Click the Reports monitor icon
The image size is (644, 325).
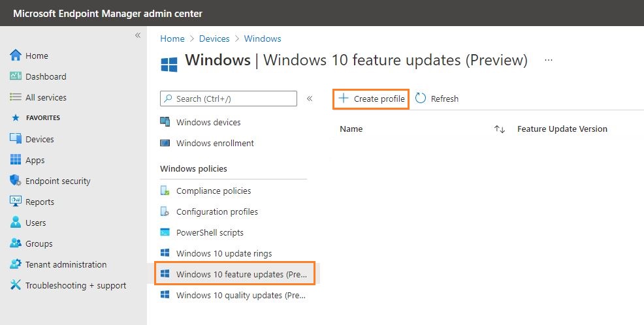16,201
